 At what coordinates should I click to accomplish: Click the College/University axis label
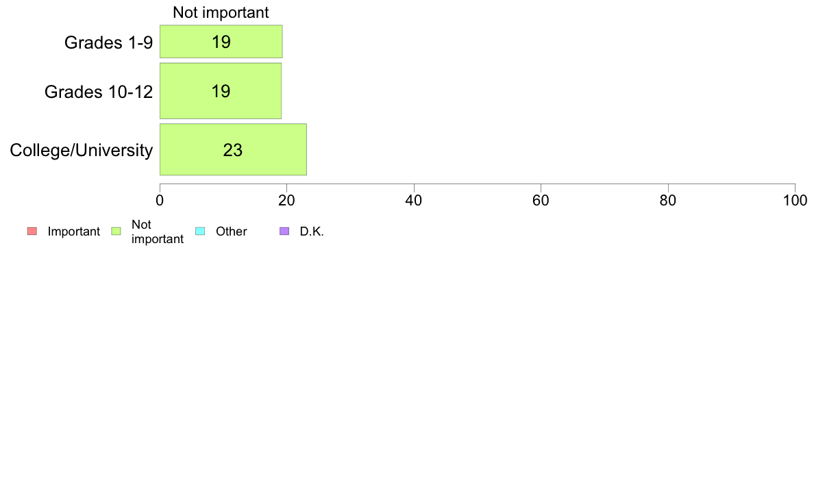[82, 151]
